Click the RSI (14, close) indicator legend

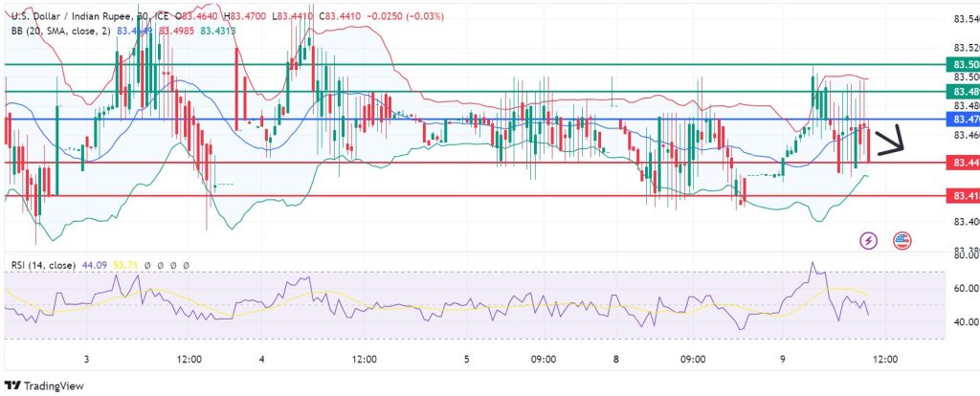(43, 266)
